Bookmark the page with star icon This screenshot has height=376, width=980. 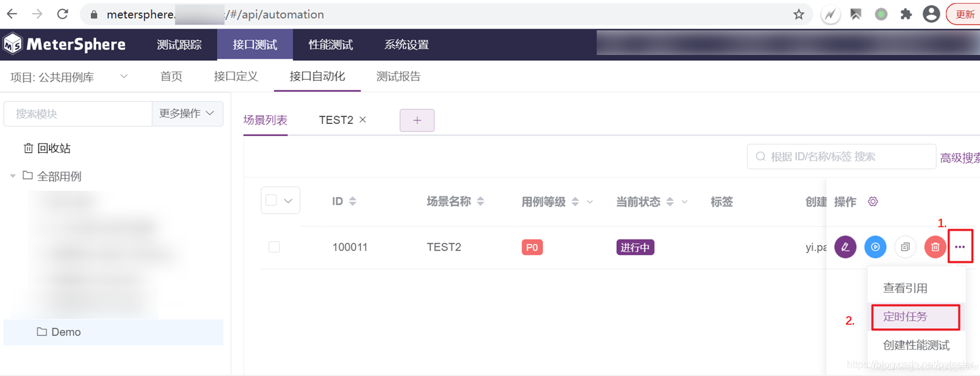pyautogui.click(x=799, y=14)
